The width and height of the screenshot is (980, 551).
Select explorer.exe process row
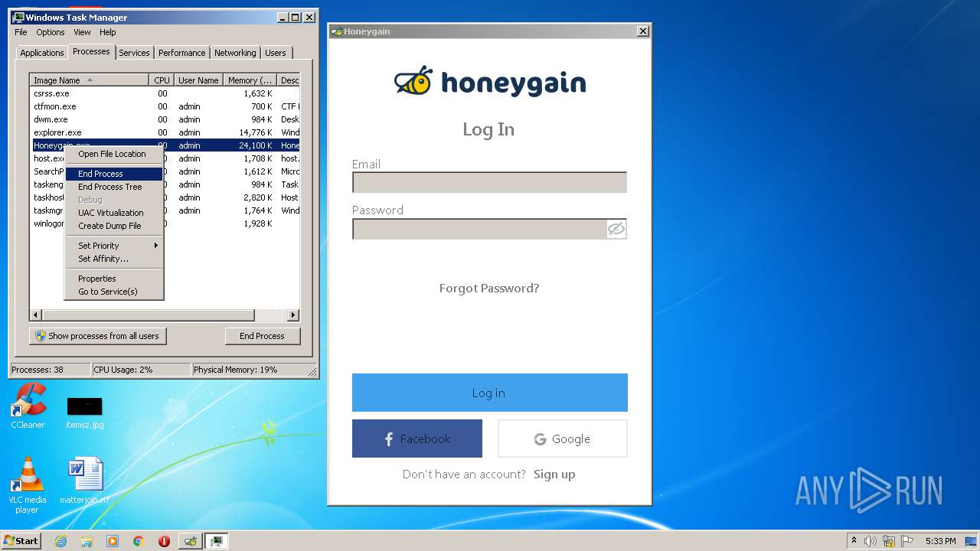click(165, 132)
